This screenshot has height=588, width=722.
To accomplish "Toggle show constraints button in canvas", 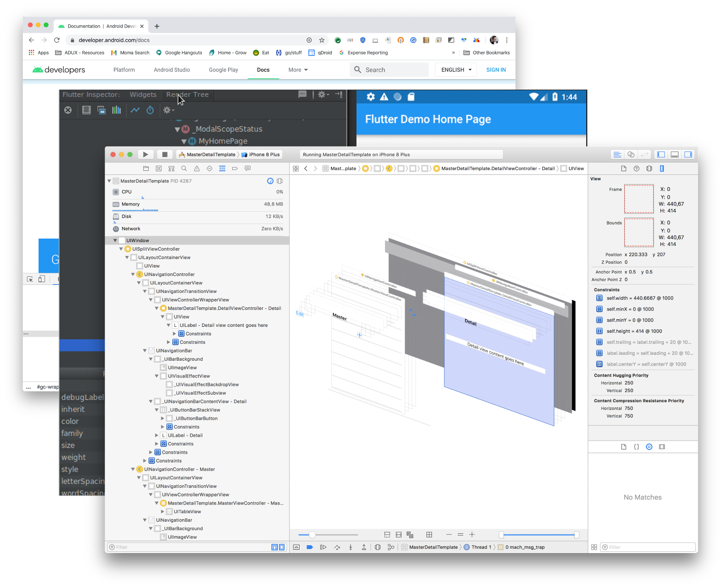I will [x=398, y=535].
